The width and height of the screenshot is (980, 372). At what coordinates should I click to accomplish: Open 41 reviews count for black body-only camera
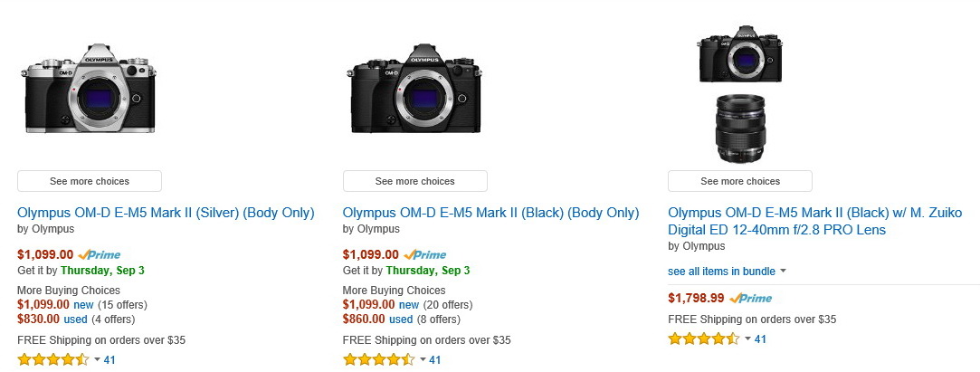[435, 359]
